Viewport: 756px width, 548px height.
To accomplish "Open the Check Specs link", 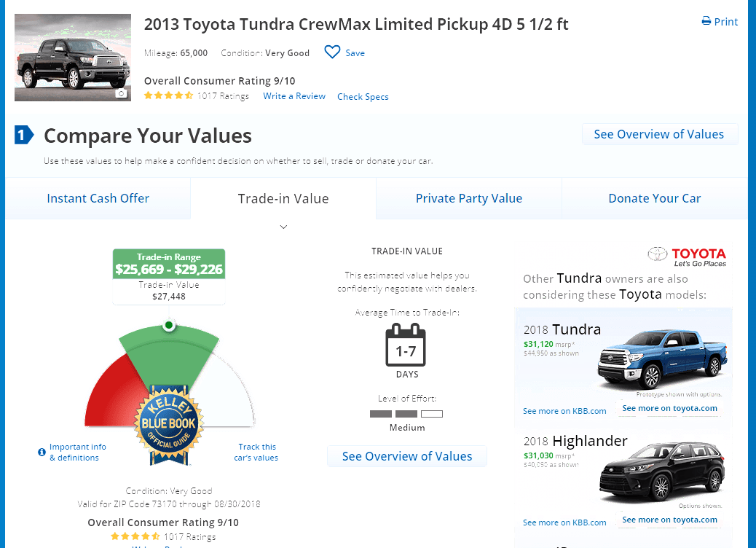I will click(x=363, y=97).
